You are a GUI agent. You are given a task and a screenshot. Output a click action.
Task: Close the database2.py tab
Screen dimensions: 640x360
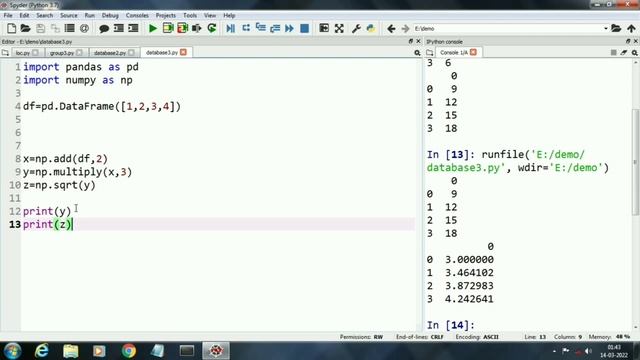pyautogui.click(x=131, y=53)
